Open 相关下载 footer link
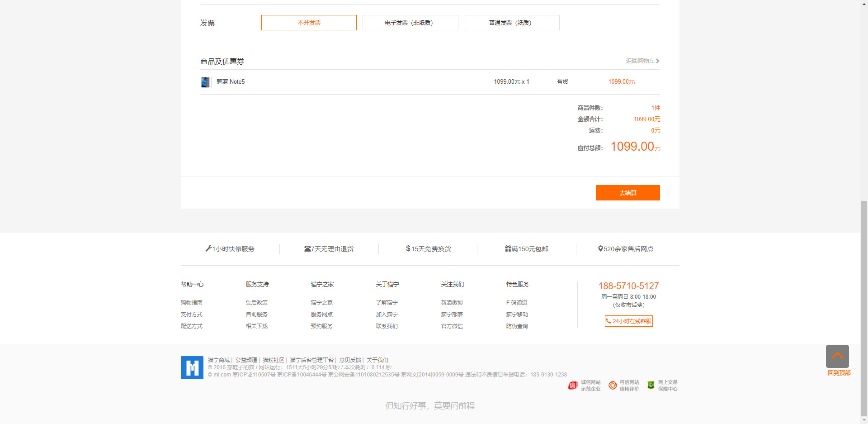Viewport: 868px width, 424px height. [257, 326]
